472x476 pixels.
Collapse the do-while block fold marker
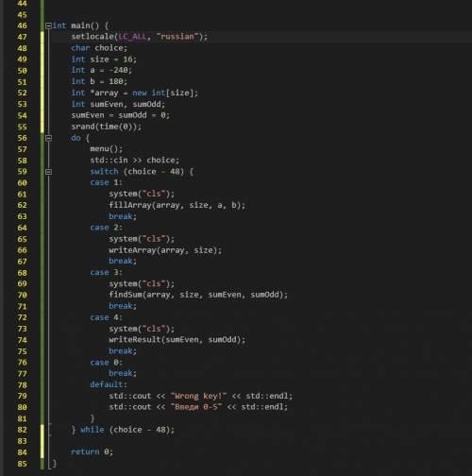[48, 138]
